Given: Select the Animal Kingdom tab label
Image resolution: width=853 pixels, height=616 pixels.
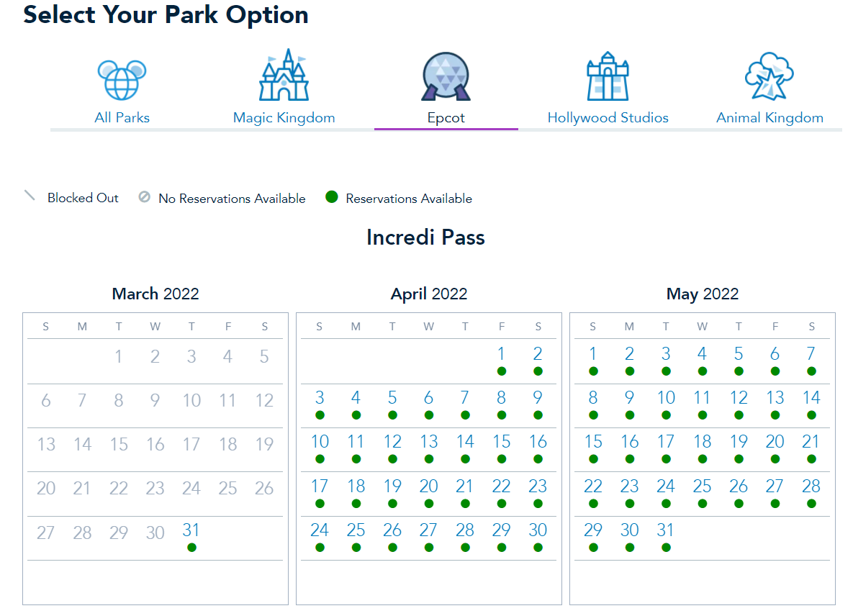Looking at the screenshot, I should click(769, 118).
